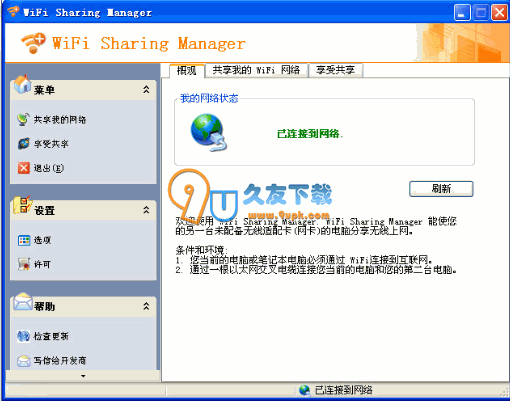Viewport: 510px width, 401px height.
Task: Collapse the 帮助 panel with its chevron
Action: pos(146,306)
